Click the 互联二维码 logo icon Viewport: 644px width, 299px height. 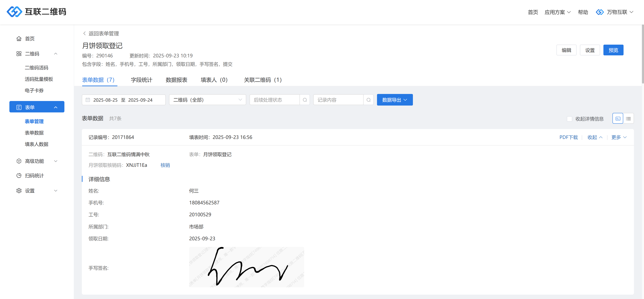14,12
